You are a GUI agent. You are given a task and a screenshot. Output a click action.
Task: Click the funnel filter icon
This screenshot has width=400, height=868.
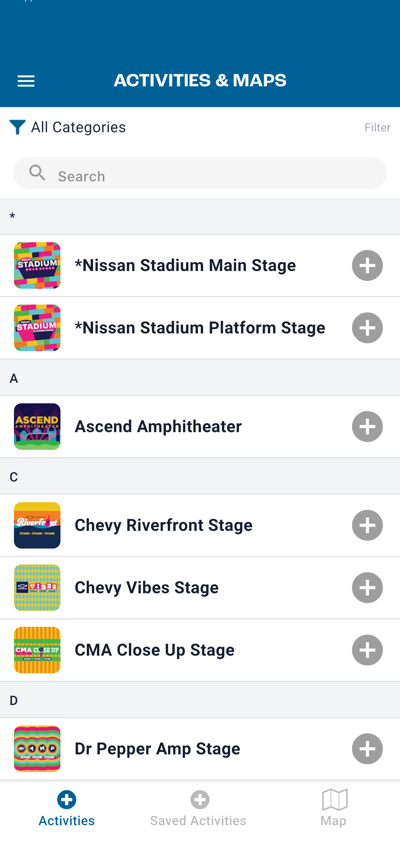click(x=17, y=127)
